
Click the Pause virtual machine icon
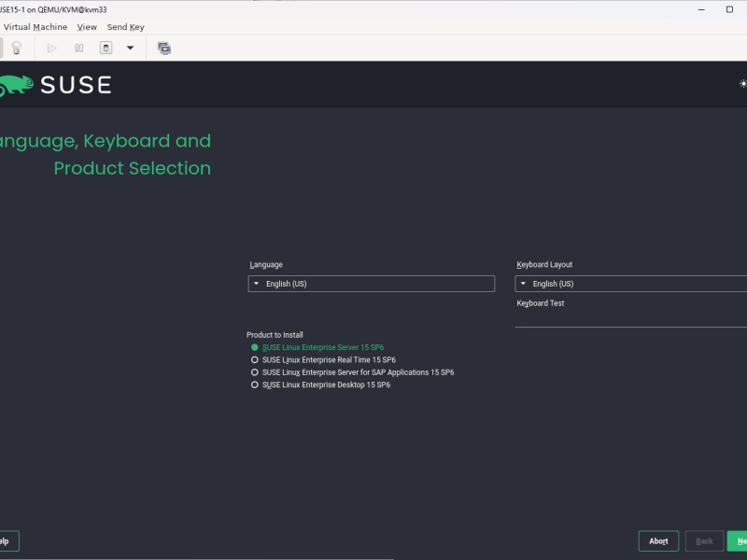point(79,49)
